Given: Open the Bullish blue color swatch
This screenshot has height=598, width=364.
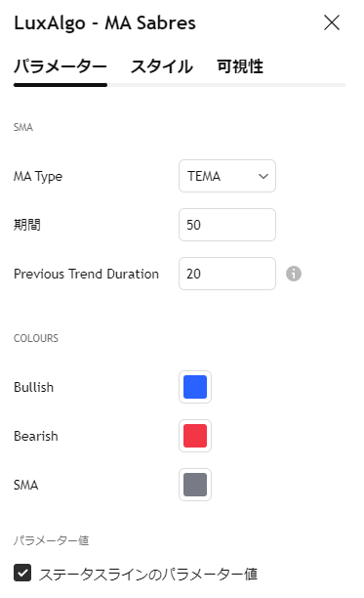Looking at the screenshot, I should coord(195,387).
